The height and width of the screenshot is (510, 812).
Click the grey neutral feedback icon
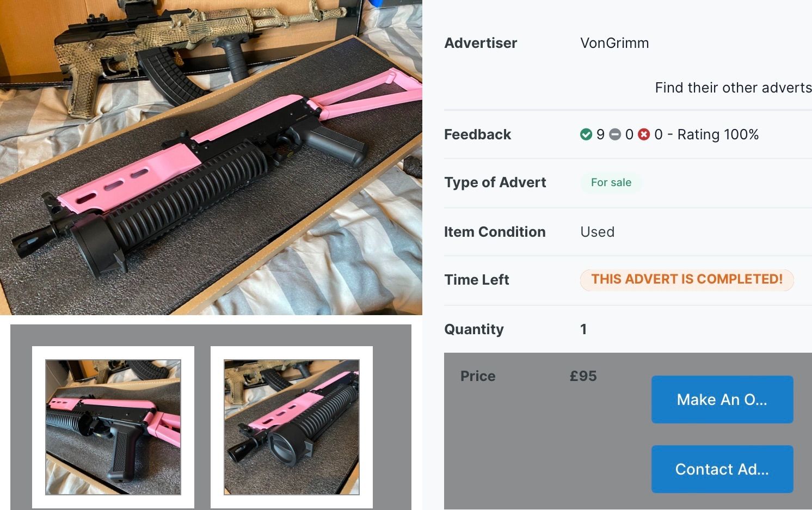tap(615, 134)
